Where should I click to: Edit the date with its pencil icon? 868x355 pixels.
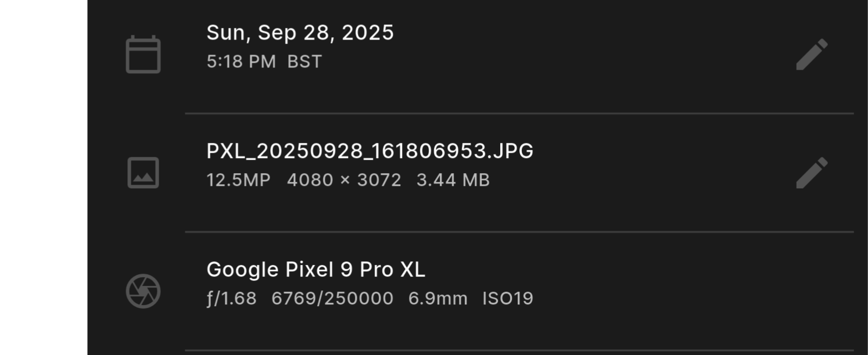[x=811, y=55]
